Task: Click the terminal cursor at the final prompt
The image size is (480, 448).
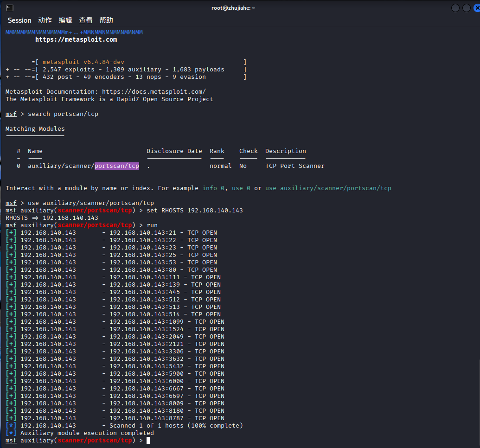Action: pos(148,440)
